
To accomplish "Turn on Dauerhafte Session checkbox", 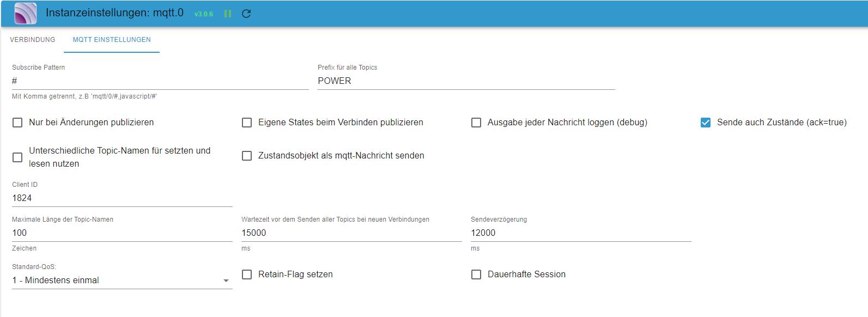I will (476, 275).
